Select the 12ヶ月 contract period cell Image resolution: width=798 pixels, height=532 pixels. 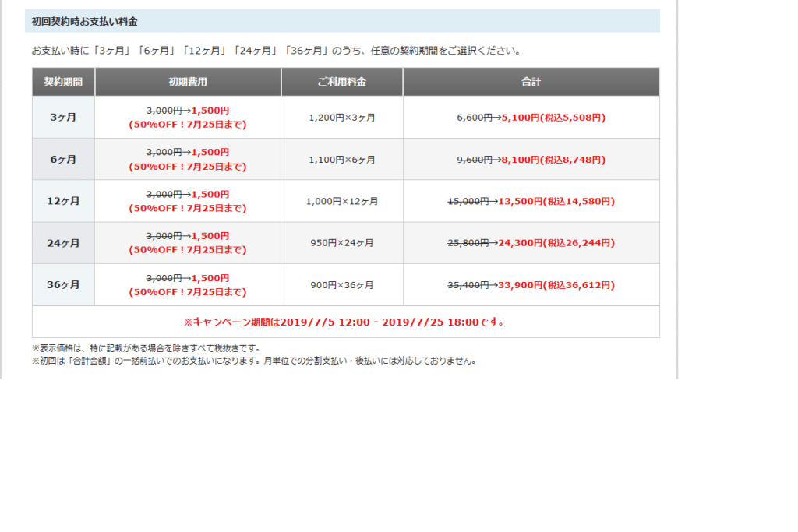point(63,201)
